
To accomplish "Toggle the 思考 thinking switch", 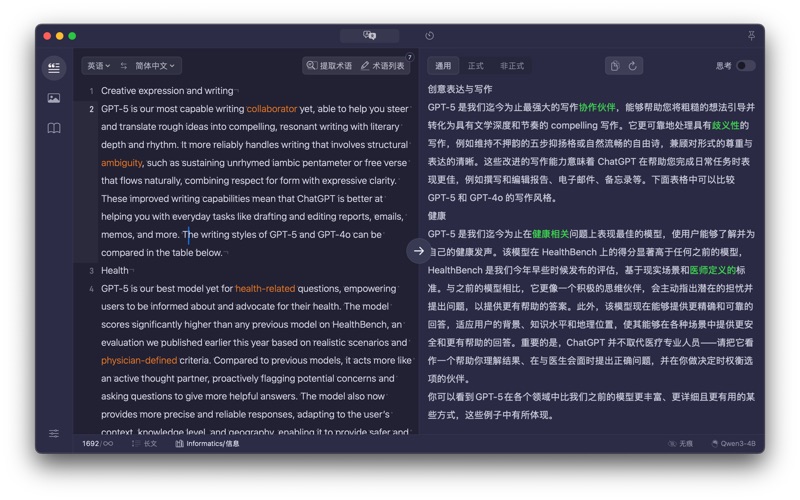I will [x=745, y=66].
